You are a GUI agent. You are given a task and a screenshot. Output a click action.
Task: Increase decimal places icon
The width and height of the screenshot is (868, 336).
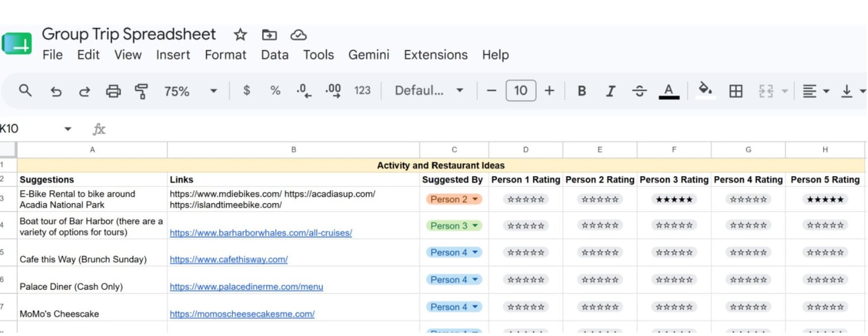pyautogui.click(x=333, y=91)
